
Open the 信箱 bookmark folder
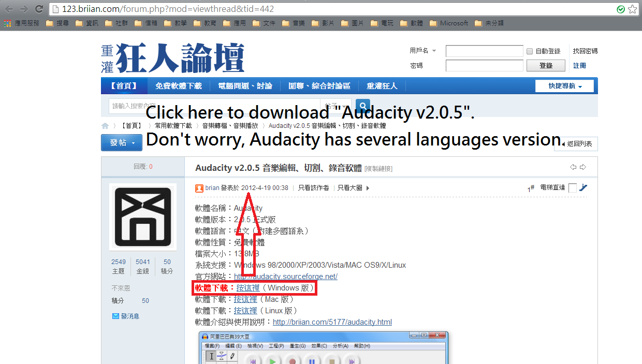click(x=146, y=23)
